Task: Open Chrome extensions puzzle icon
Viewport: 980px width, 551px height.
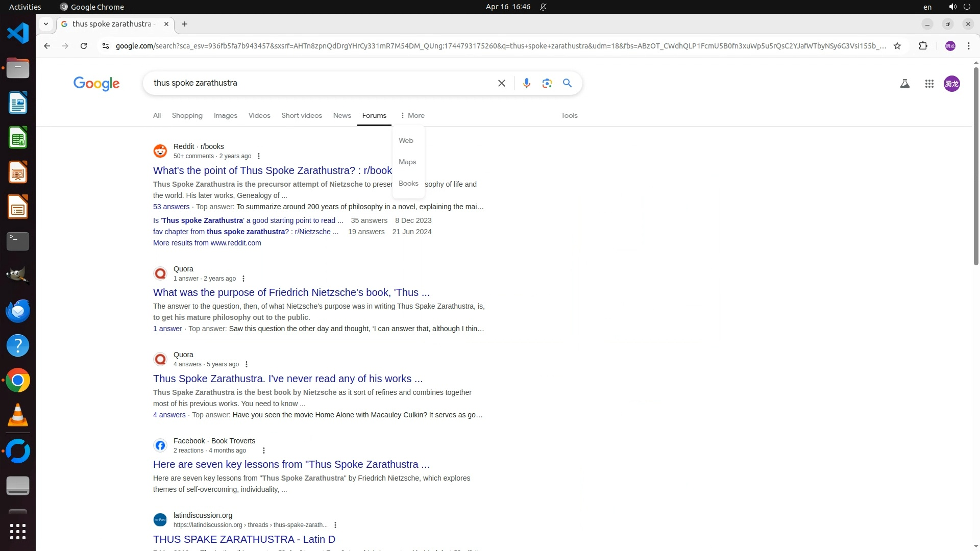Action: tap(923, 46)
